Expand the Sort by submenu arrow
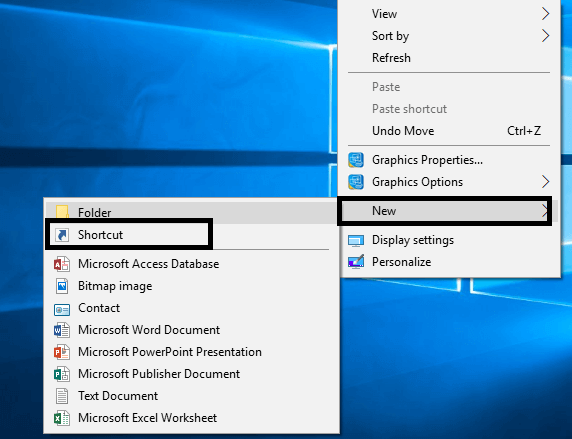This screenshot has width=572, height=439. point(545,36)
